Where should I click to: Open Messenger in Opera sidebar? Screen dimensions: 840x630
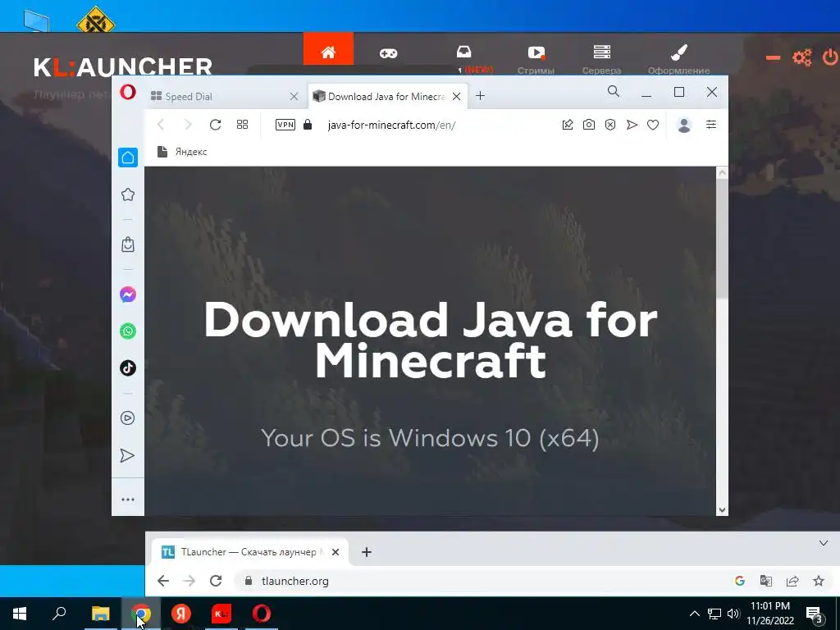[127, 294]
